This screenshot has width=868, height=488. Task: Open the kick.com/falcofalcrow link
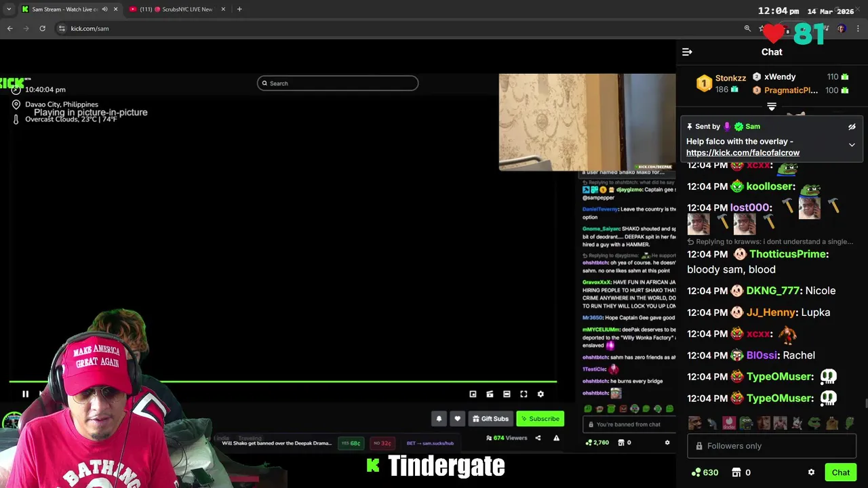click(x=743, y=152)
